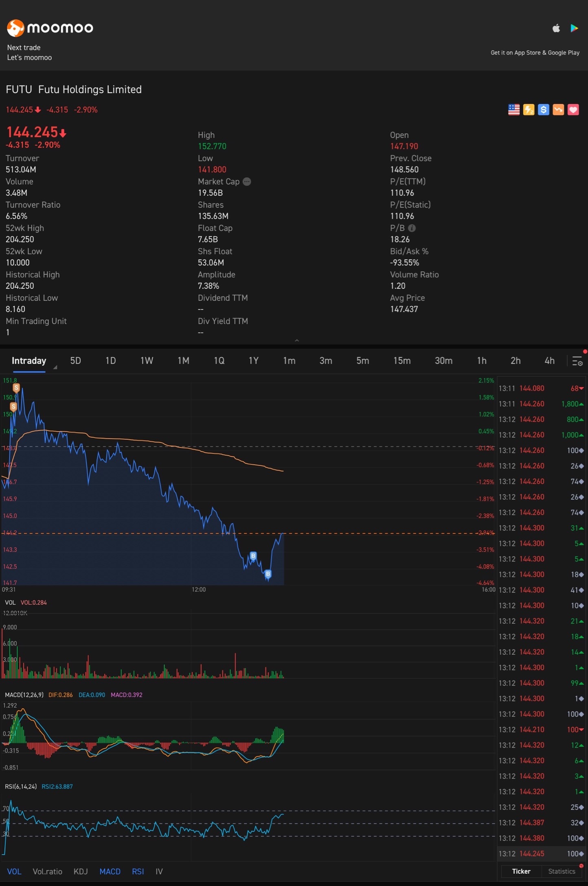588x886 pixels.
Task: Click the lowest B buy marker on chart
Action: click(x=268, y=574)
